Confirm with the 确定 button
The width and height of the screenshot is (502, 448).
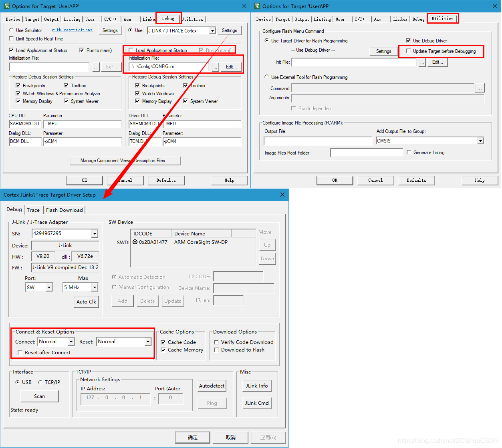[193, 438]
